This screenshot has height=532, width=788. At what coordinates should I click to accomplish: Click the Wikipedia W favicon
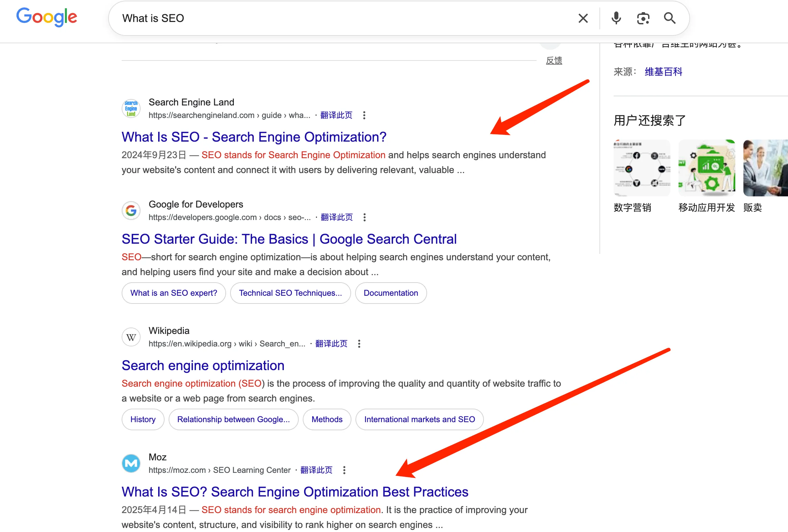[131, 337]
